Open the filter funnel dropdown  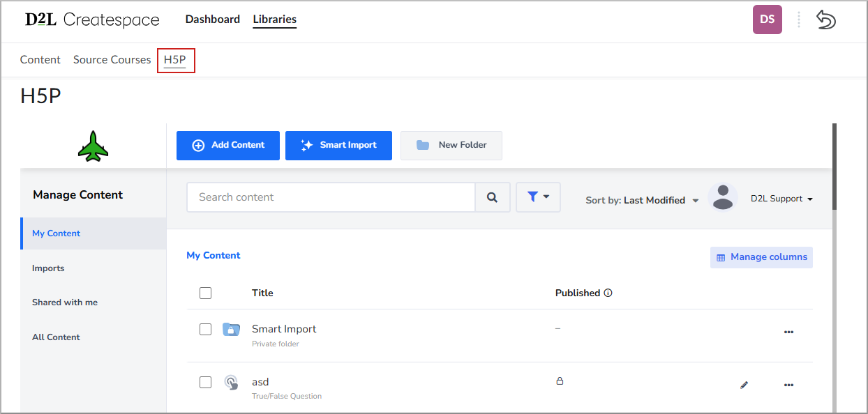pyautogui.click(x=538, y=197)
